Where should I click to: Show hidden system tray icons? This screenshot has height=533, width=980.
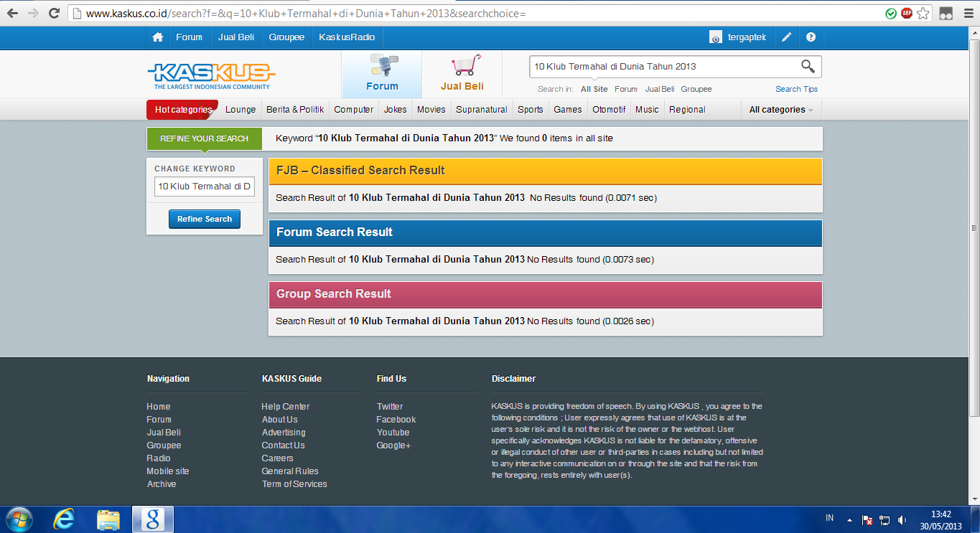(849, 519)
